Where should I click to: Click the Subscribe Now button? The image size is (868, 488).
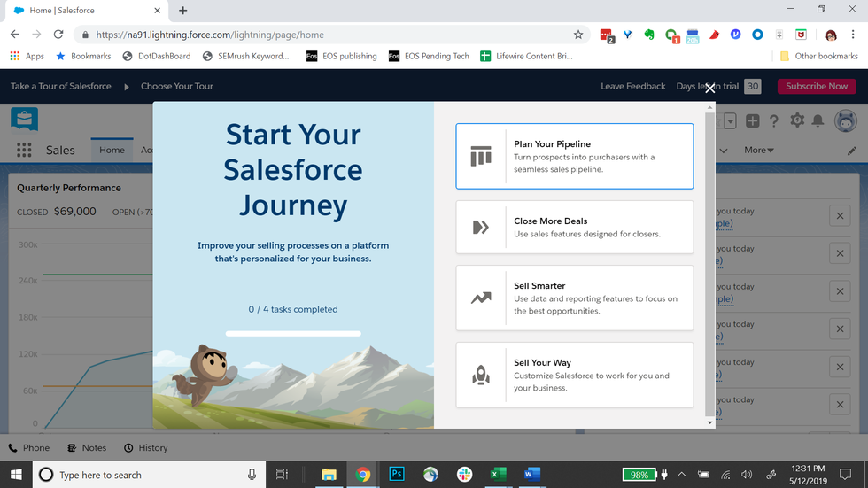click(817, 86)
